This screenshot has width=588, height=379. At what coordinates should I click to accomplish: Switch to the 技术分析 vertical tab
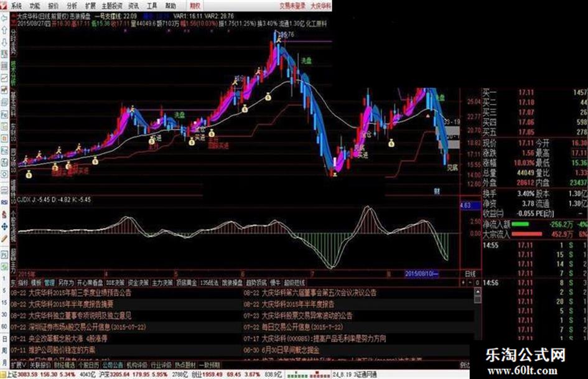(x=13, y=72)
